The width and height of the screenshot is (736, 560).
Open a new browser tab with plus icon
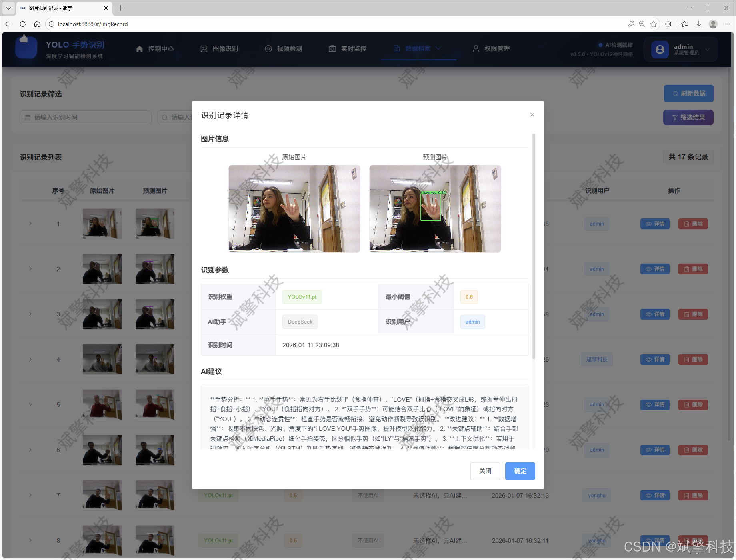pyautogui.click(x=120, y=8)
